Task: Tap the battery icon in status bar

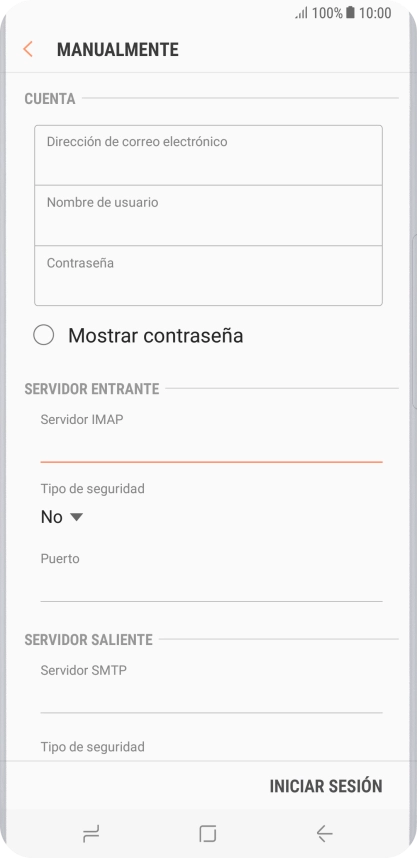Action: tap(350, 13)
